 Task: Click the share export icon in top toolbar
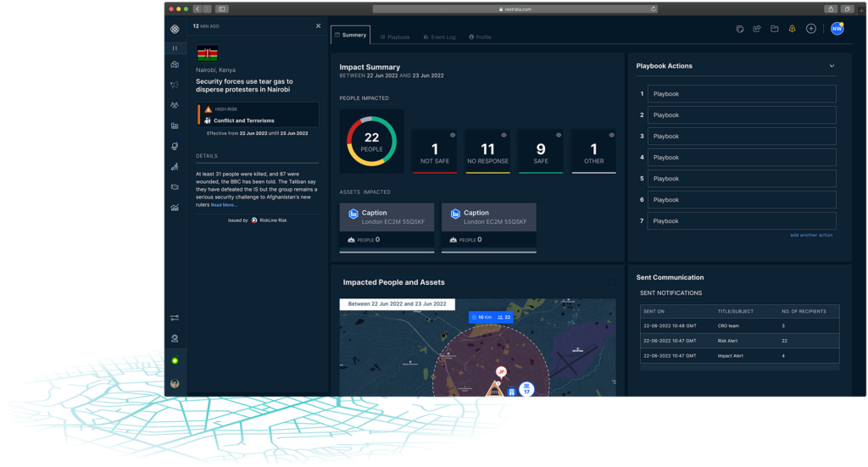[x=757, y=29]
